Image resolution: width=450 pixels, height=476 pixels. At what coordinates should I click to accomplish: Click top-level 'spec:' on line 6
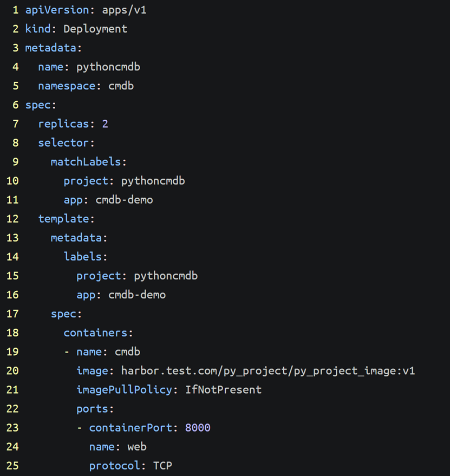(41, 106)
